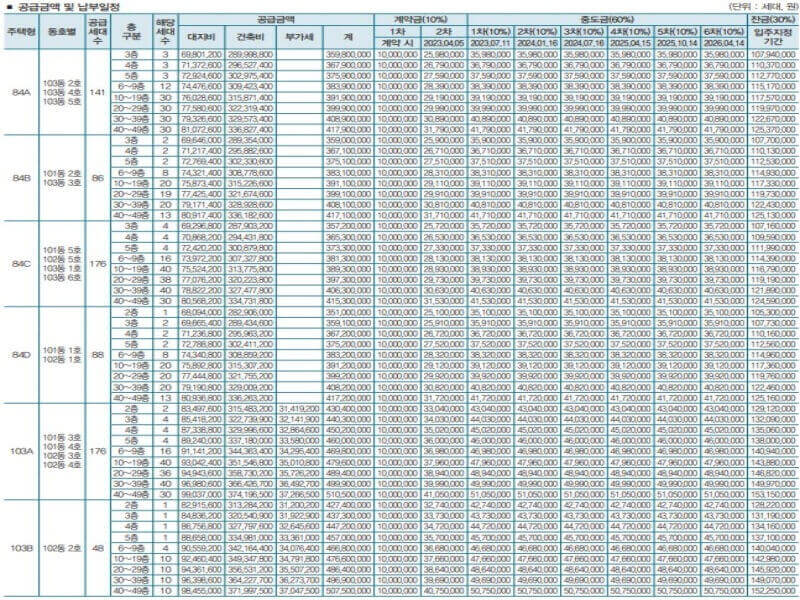Screen dimensions: 800x600
Task: Click total '359,000,000' in 84B 3층
Action: click(x=348, y=140)
